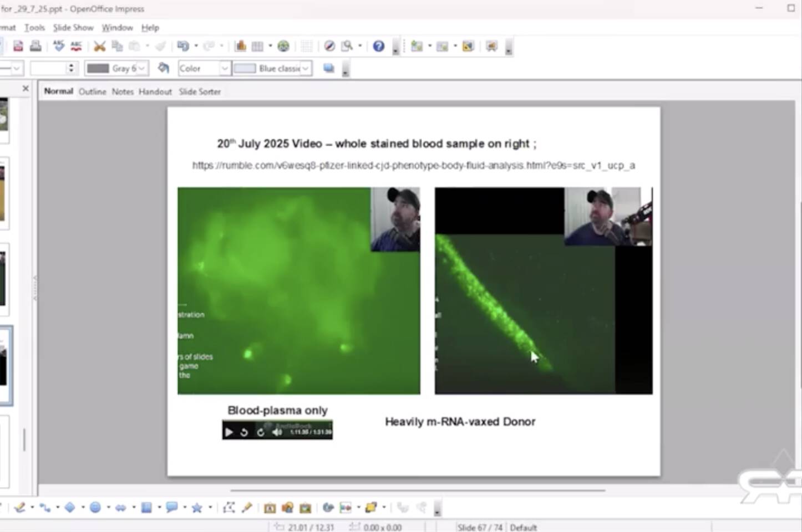This screenshot has width=802, height=532.
Task: Toggle the Shadow icon
Action: (329, 68)
